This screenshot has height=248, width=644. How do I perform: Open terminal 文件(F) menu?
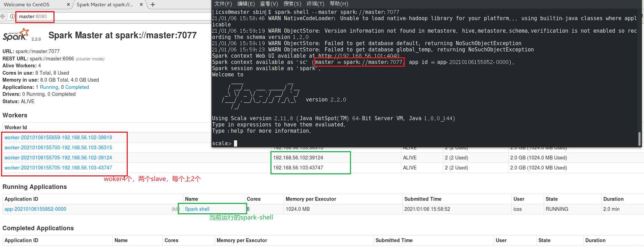[x=223, y=3]
